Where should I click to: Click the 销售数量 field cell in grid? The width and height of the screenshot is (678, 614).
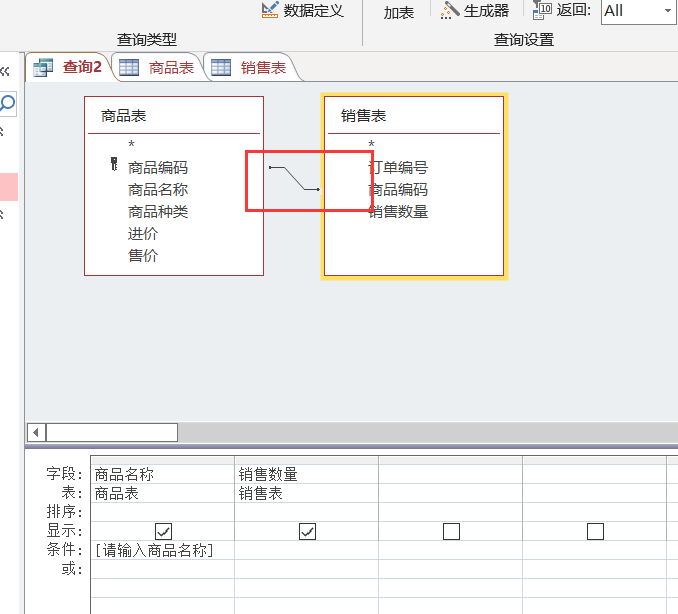point(307,474)
